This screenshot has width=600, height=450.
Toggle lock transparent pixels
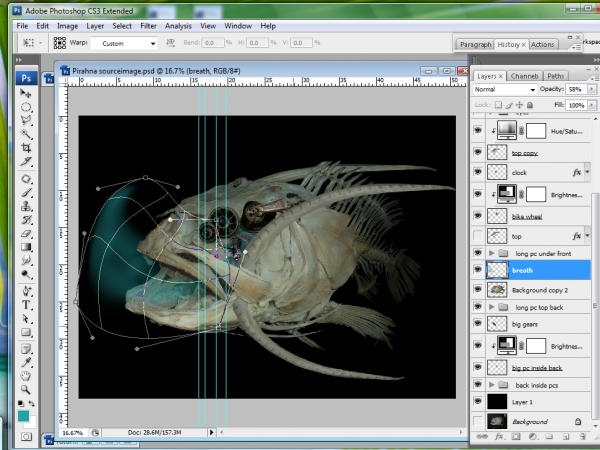click(498, 105)
